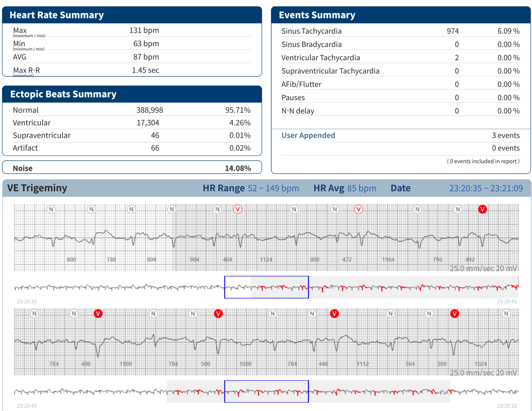Select first red V marker in bottom strip

click(x=98, y=314)
